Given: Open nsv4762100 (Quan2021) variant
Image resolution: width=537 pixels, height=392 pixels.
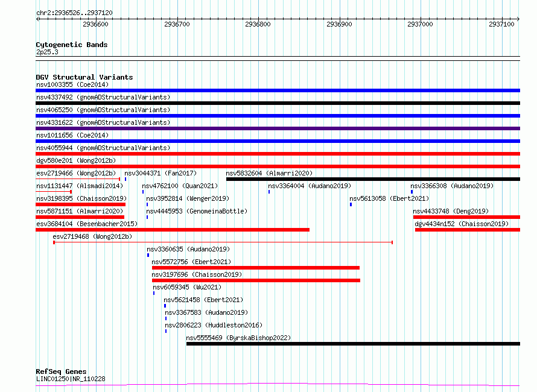Looking at the screenshot, I should click(x=180, y=186).
